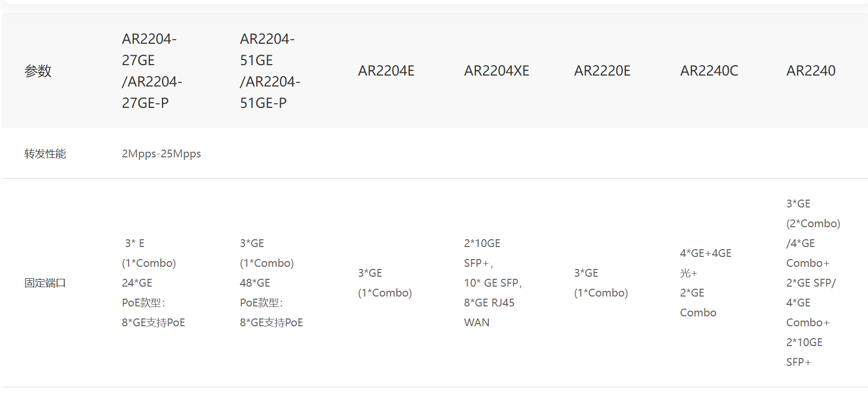Click the AR2220E column header
Viewport: 868px width, 394px height.
point(602,71)
